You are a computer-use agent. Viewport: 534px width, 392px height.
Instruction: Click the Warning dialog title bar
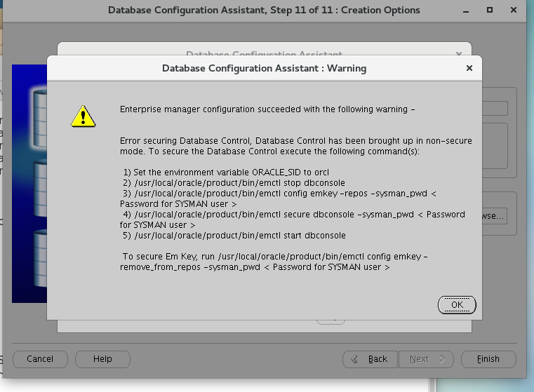click(265, 68)
